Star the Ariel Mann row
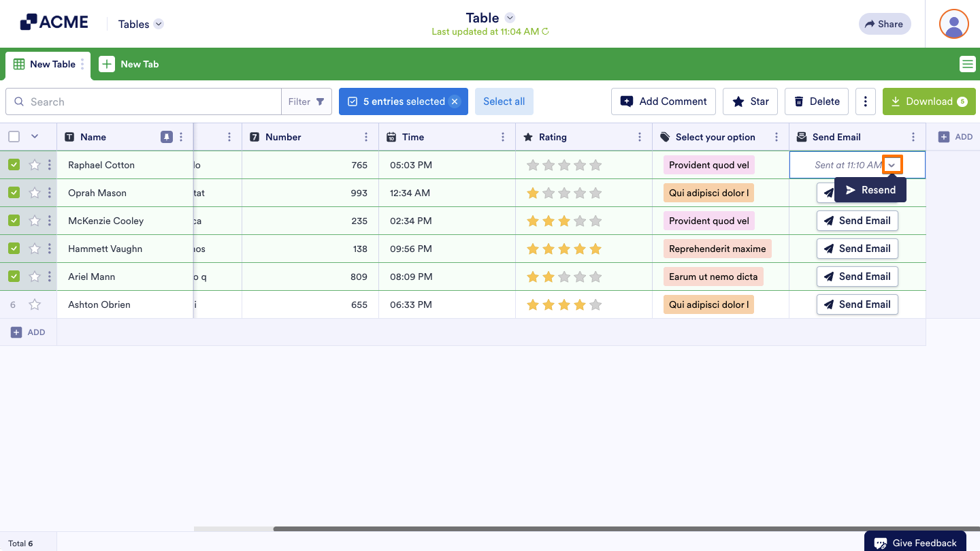Screen dimensions: 980x551 (35, 277)
